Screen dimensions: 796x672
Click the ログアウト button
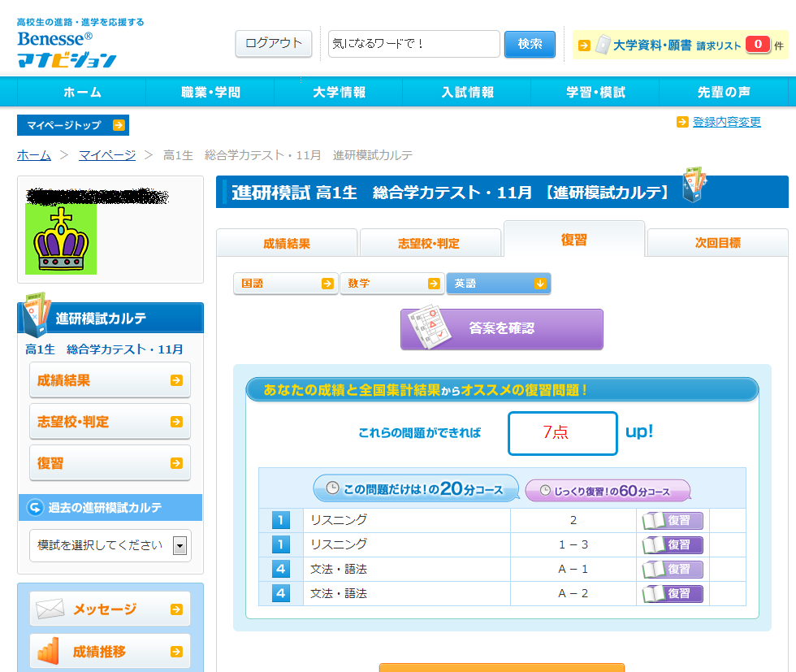click(x=274, y=44)
